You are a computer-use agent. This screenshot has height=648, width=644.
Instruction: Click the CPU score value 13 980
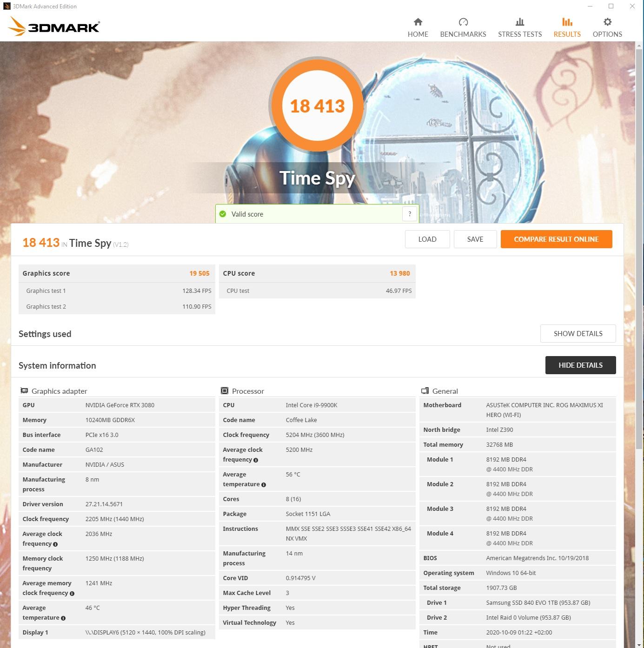[x=400, y=273]
